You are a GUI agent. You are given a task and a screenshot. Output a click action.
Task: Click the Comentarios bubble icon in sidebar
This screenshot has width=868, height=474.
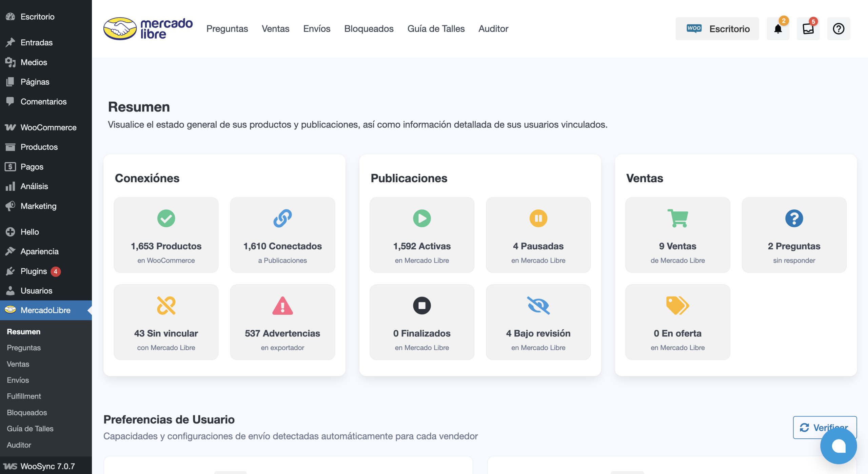[x=10, y=101]
